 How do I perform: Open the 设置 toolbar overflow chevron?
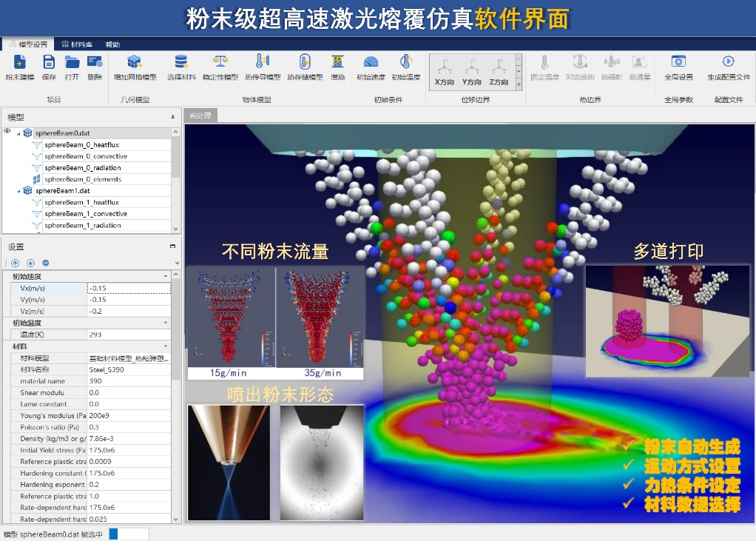(177, 263)
